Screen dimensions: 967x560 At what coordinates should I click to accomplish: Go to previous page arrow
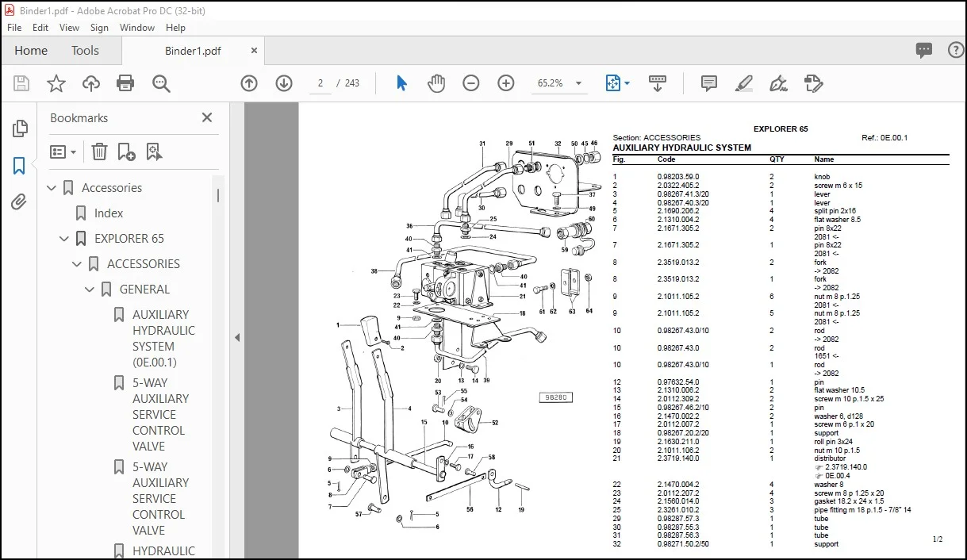[249, 83]
